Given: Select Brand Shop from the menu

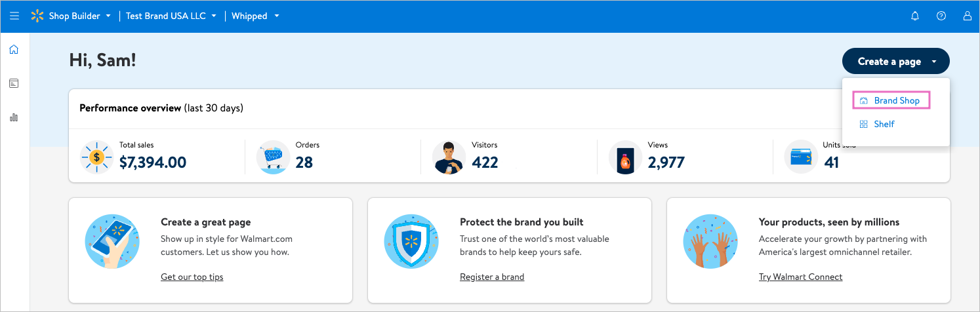Looking at the screenshot, I should pyautogui.click(x=891, y=101).
